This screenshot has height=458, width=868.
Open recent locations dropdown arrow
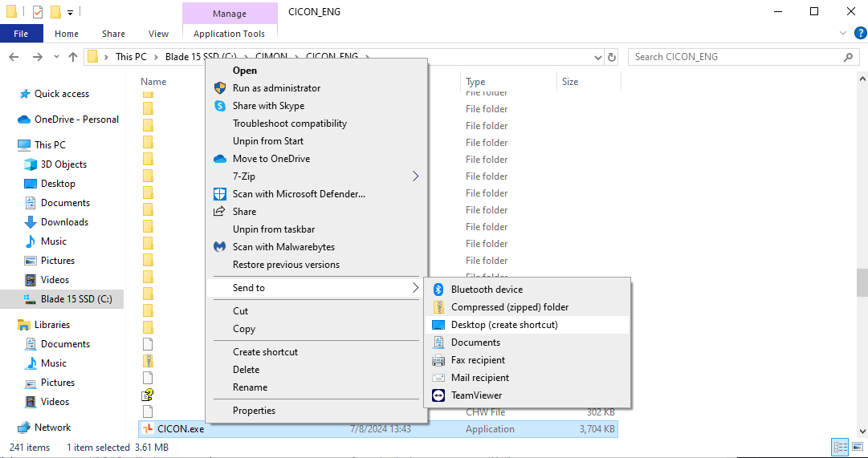pyautogui.click(x=56, y=57)
